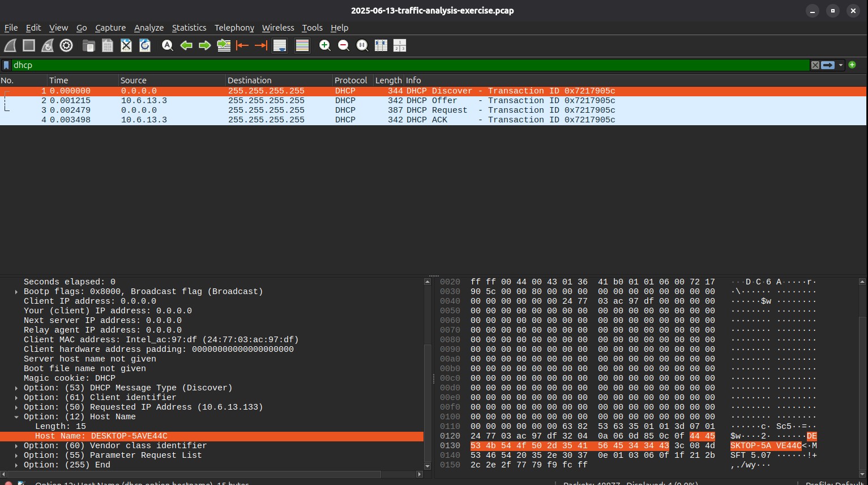Save this capture file icon
Viewport: 868px width, 485px height.
(108, 46)
